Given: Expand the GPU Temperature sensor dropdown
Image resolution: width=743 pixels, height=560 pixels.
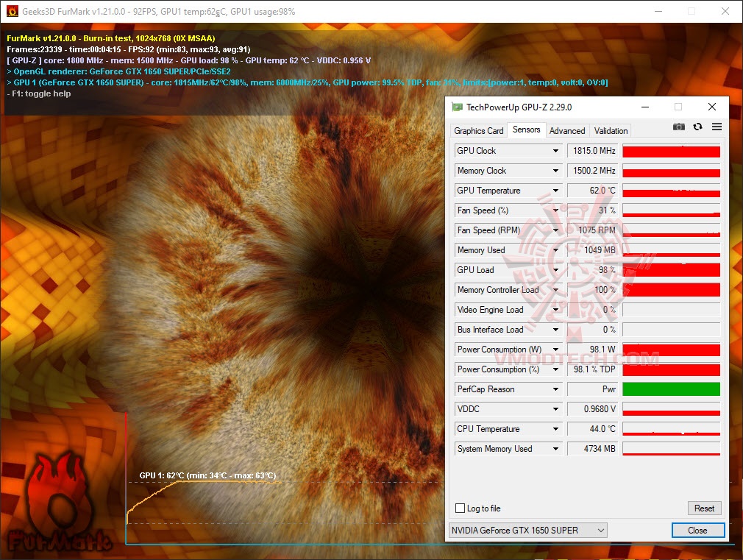Looking at the screenshot, I should tap(555, 191).
